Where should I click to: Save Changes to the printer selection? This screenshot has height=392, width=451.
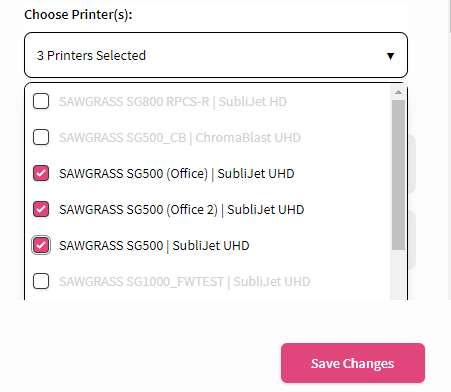(x=353, y=363)
